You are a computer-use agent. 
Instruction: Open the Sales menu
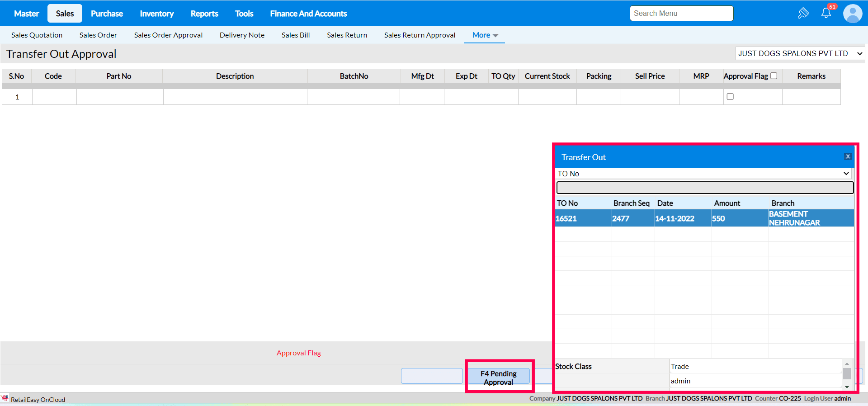click(x=65, y=14)
